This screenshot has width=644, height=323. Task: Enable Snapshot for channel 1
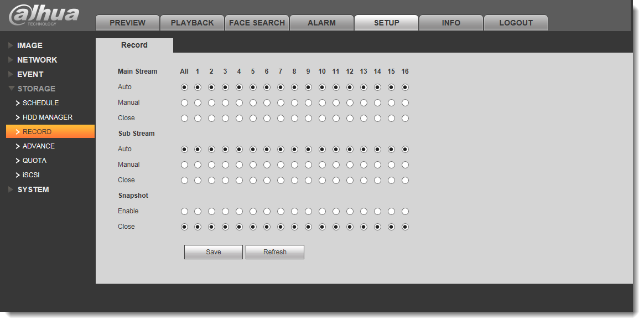point(198,212)
